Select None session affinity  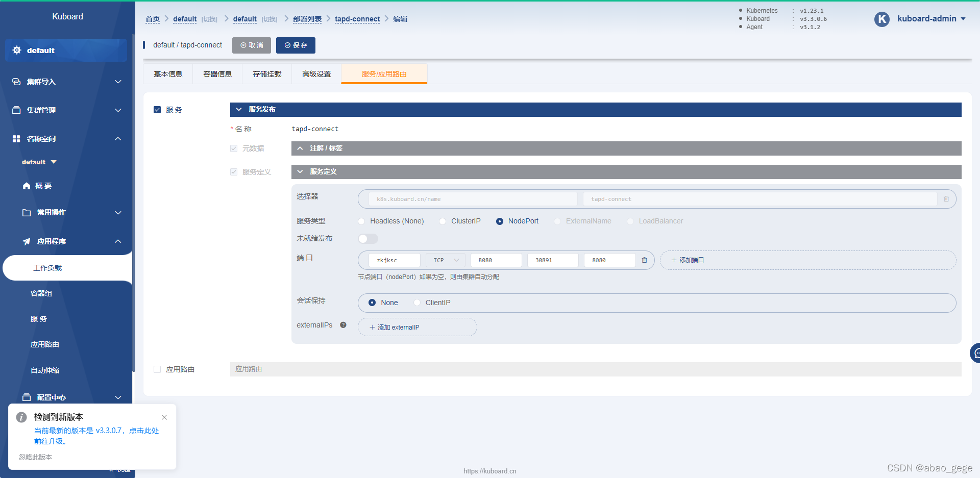point(372,303)
